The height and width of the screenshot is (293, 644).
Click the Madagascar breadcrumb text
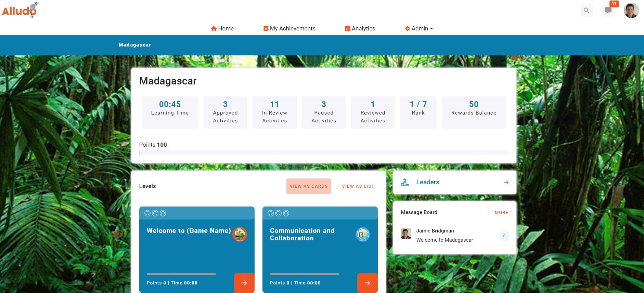click(135, 45)
